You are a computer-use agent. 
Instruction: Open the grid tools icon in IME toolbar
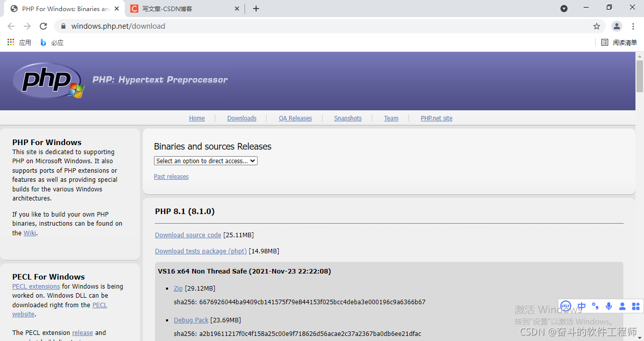tap(635, 306)
